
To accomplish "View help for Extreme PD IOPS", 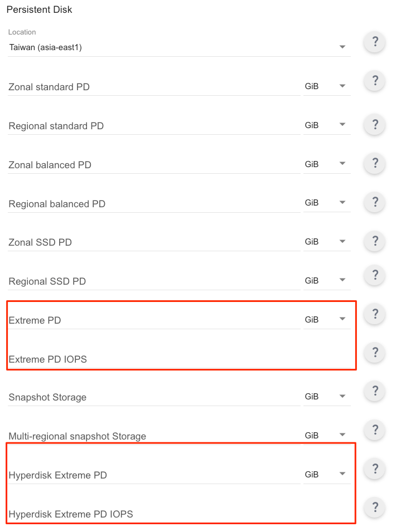I will tap(375, 353).
